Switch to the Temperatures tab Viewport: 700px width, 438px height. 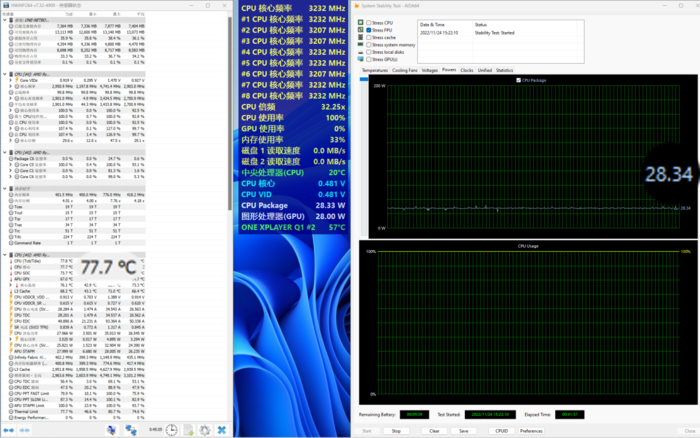(375, 71)
